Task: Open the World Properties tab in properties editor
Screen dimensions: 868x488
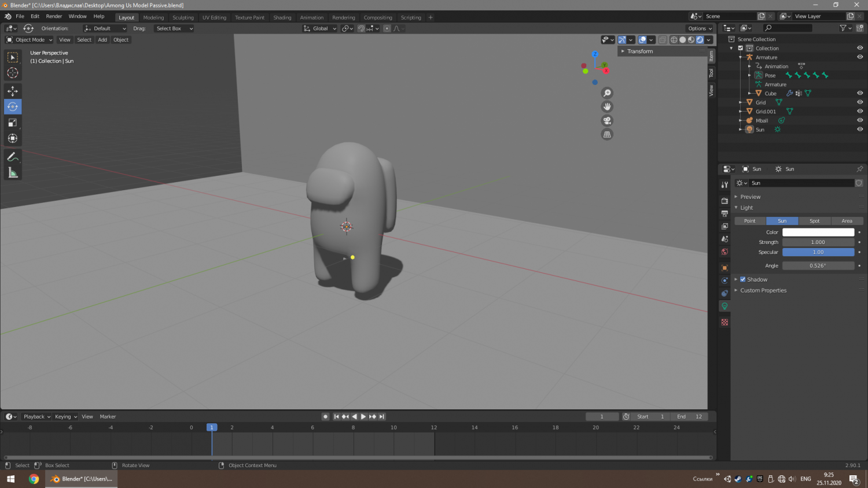Action: click(x=724, y=252)
